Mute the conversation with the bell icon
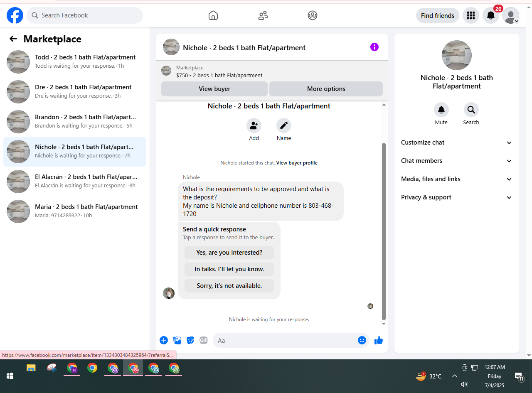Viewport: 532px width, 393px height. [x=441, y=110]
